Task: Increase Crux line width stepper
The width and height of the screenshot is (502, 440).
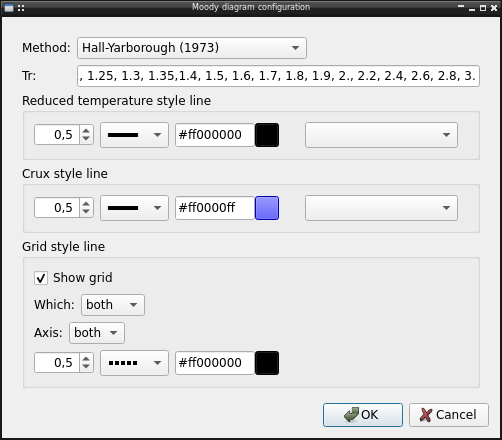Action: click(86, 204)
